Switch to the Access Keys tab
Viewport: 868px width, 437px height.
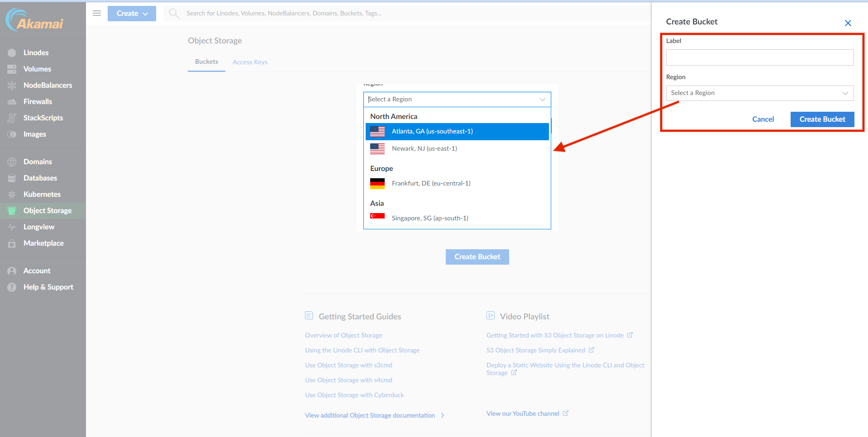tap(250, 62)
